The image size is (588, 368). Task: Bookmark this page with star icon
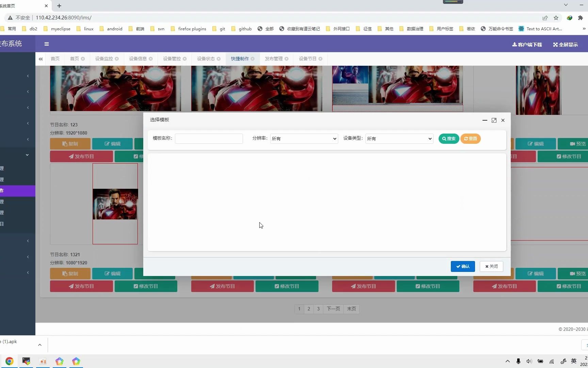556,18
